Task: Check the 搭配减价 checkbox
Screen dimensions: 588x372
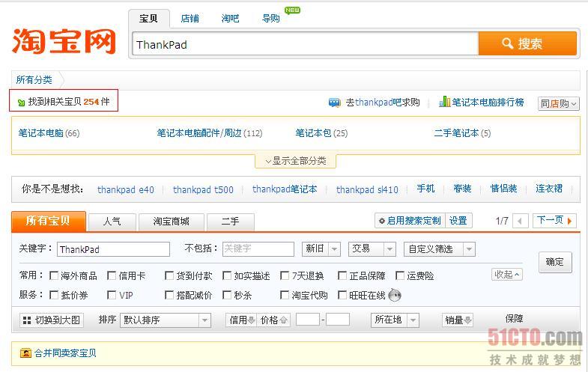Action: [x=169, y=295]
